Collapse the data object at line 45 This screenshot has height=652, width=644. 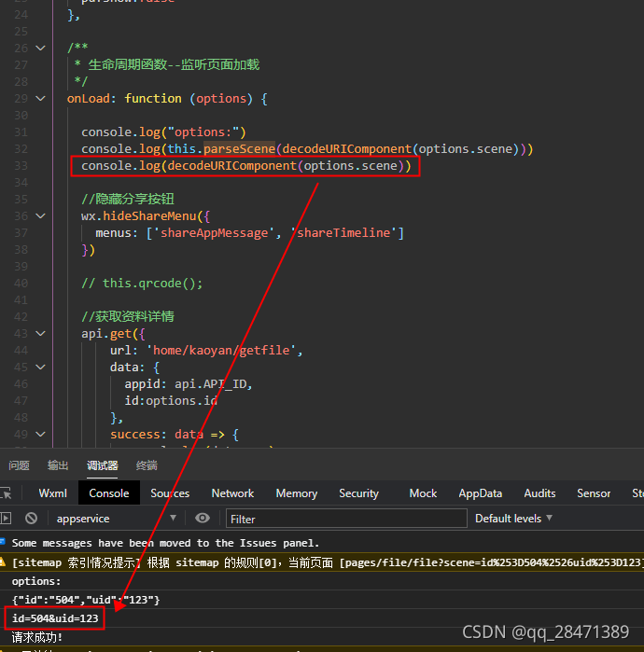click(40, 368)
